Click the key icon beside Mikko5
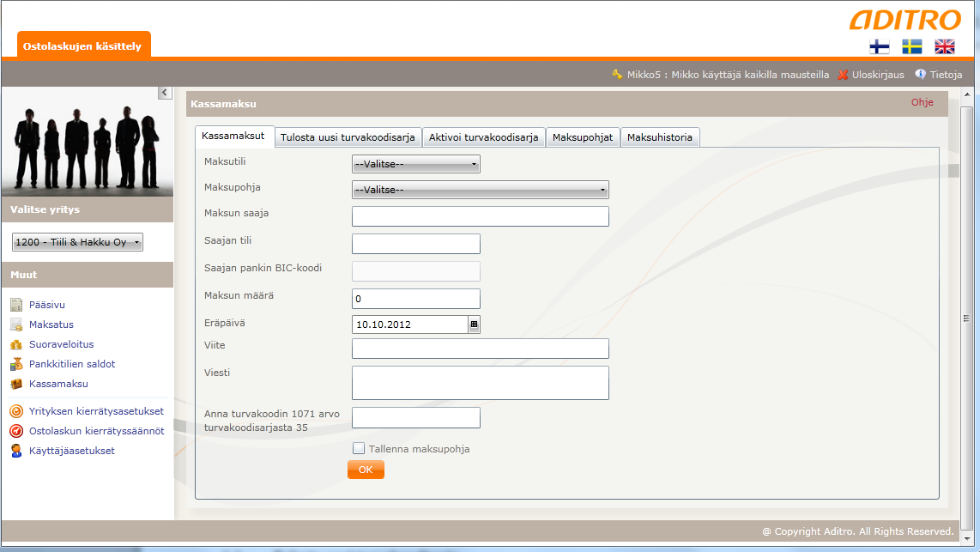The height and width of the screenshot is (552, 980). 618,75
